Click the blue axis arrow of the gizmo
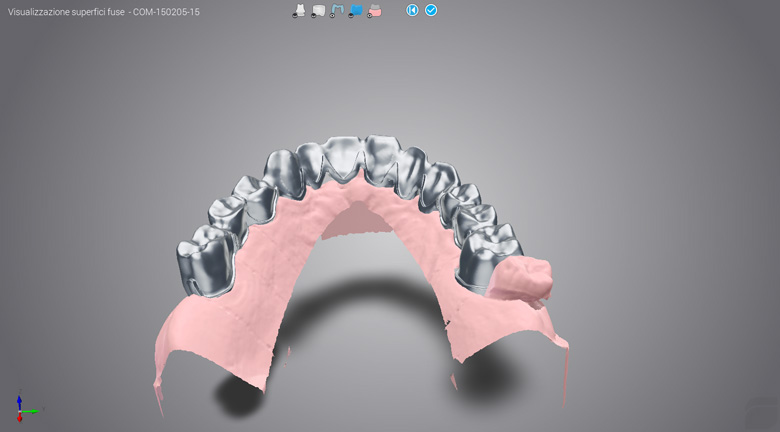Image resolution: width=780 pixels, height=432 pixels. [19, 400]
